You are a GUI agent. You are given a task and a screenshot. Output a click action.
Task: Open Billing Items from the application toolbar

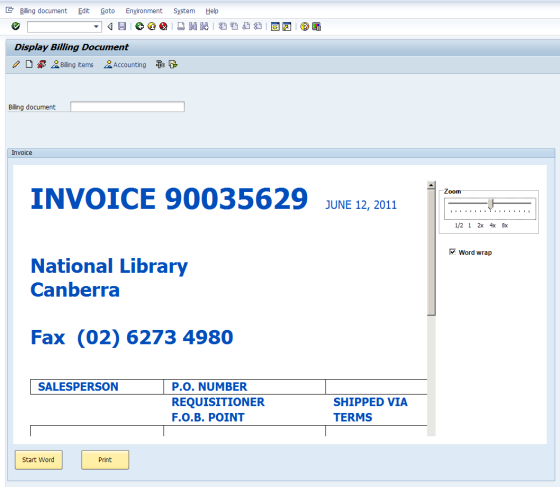(x=72, y=65)
